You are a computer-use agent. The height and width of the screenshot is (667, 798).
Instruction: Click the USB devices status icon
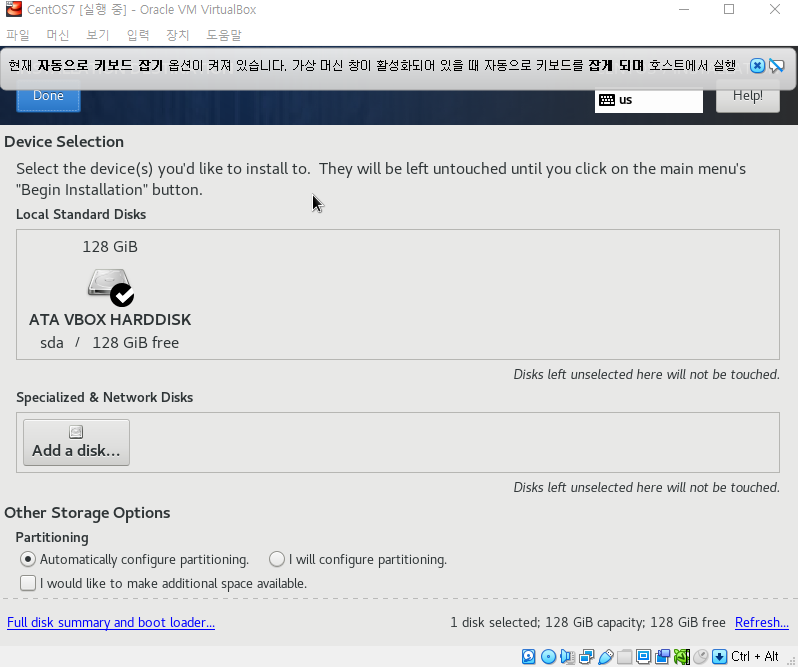click(605, 656)
